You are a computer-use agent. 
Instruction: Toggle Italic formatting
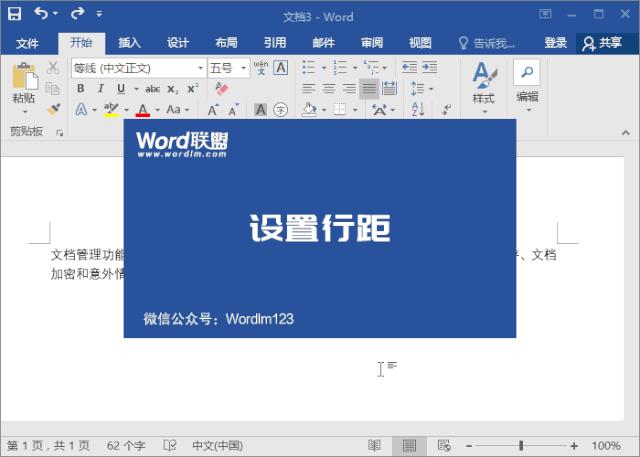(101, 89)
